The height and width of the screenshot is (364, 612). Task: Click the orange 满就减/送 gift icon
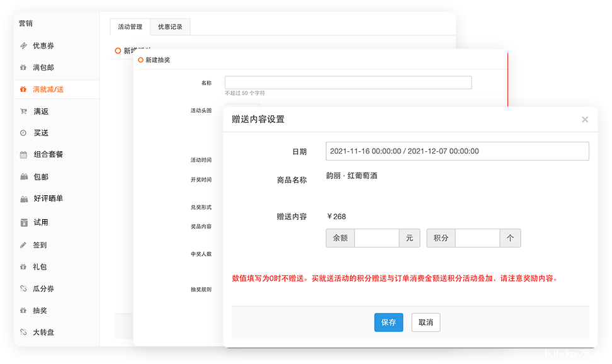[x=23, y=89]
